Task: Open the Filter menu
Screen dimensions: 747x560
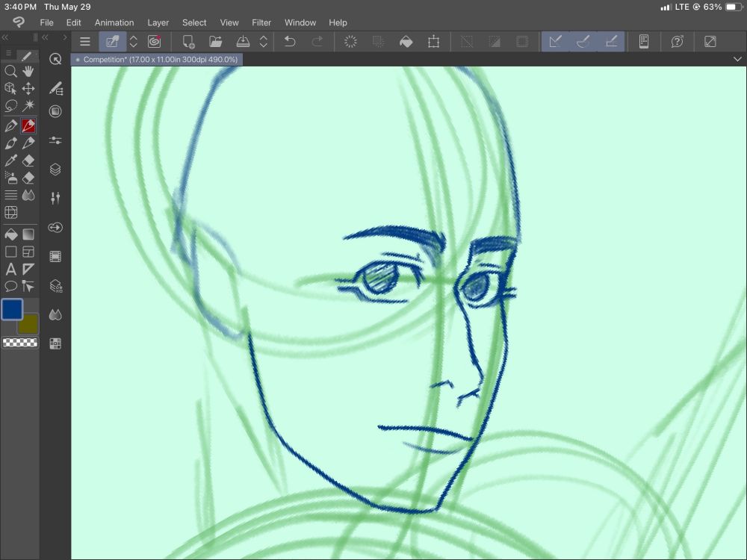Action: click(x=261, y=22)
